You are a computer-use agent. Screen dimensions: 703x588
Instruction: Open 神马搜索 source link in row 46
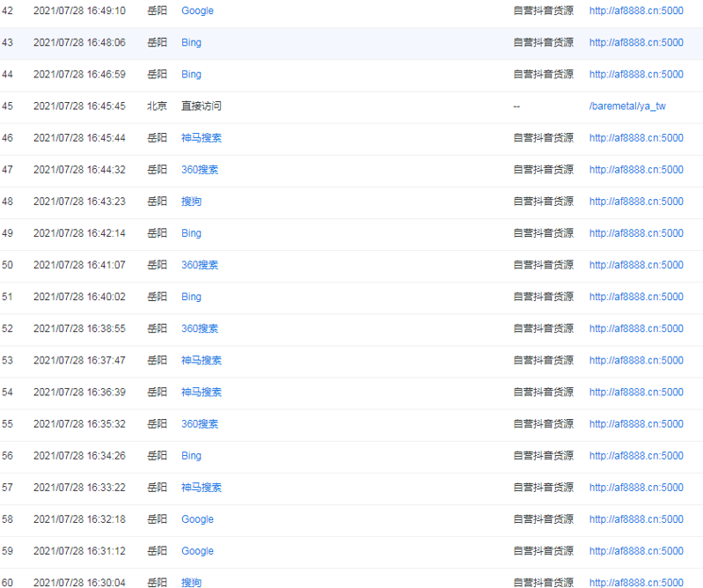201,138
